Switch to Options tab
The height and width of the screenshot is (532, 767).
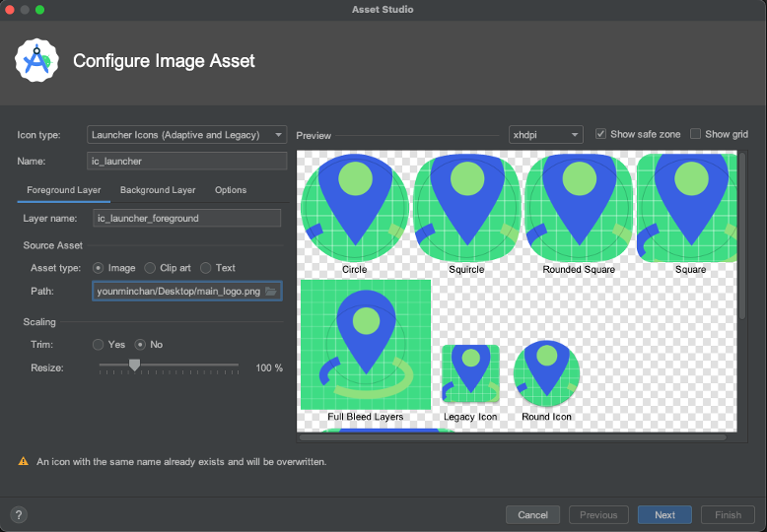tap(231, 190)
